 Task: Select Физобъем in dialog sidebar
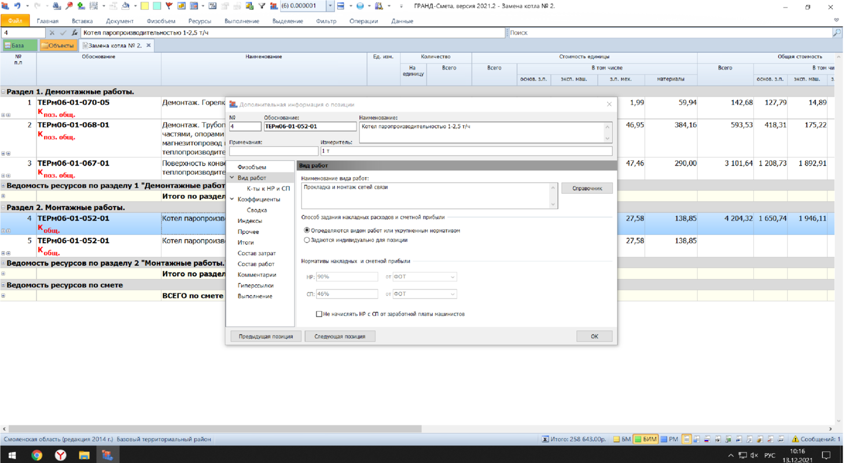(252, 167)
